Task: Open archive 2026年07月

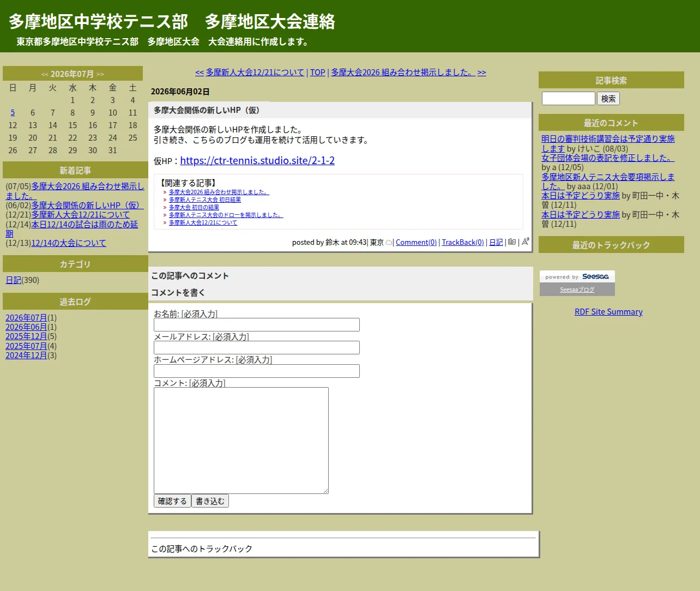Action: [x=26, y=318]
